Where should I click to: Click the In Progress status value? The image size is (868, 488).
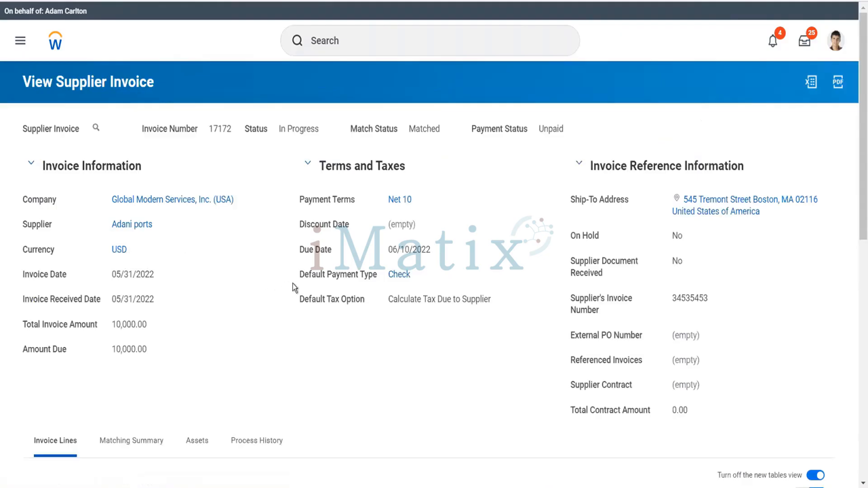pos(298,129)
